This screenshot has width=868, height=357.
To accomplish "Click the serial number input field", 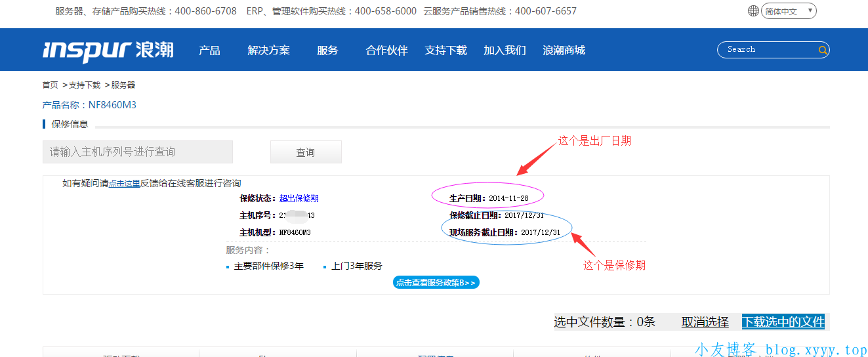I will [138, 152].
